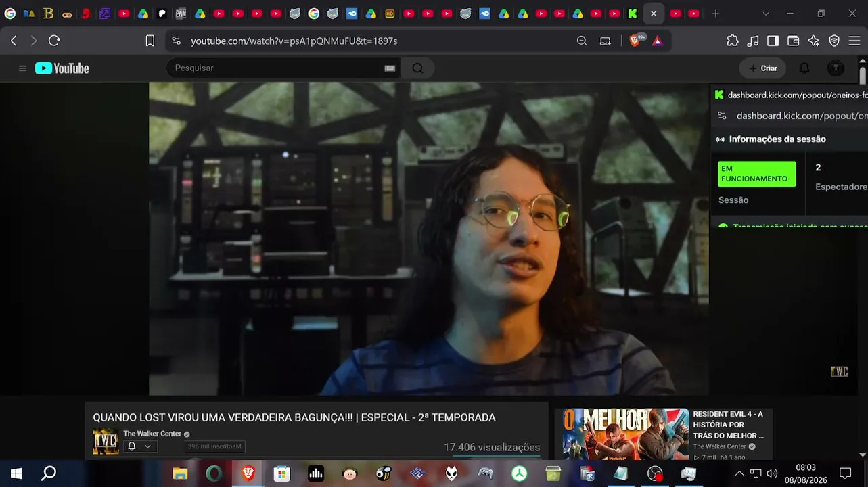
Task: Open the Brave Playlist music icon
Action: point(753,41)
